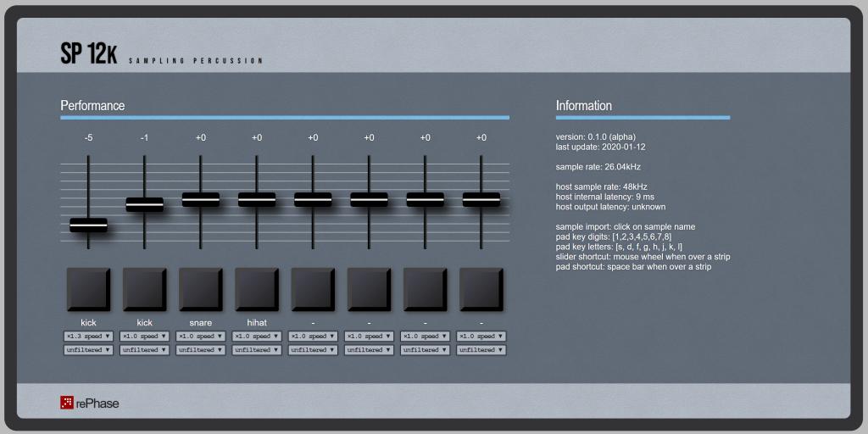
Task: Open unfiltered dropdown on the eighth strip
Action: click(x=481, y=350)
